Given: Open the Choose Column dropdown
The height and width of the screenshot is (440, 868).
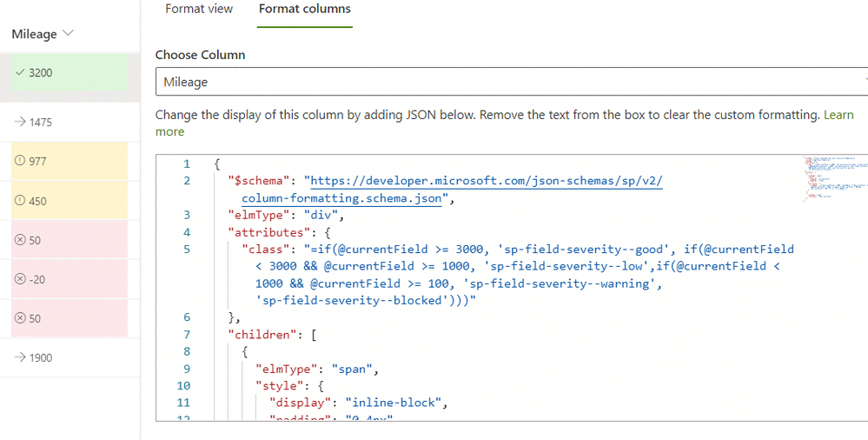Looking at the screenshot, I should pos(511,83).
